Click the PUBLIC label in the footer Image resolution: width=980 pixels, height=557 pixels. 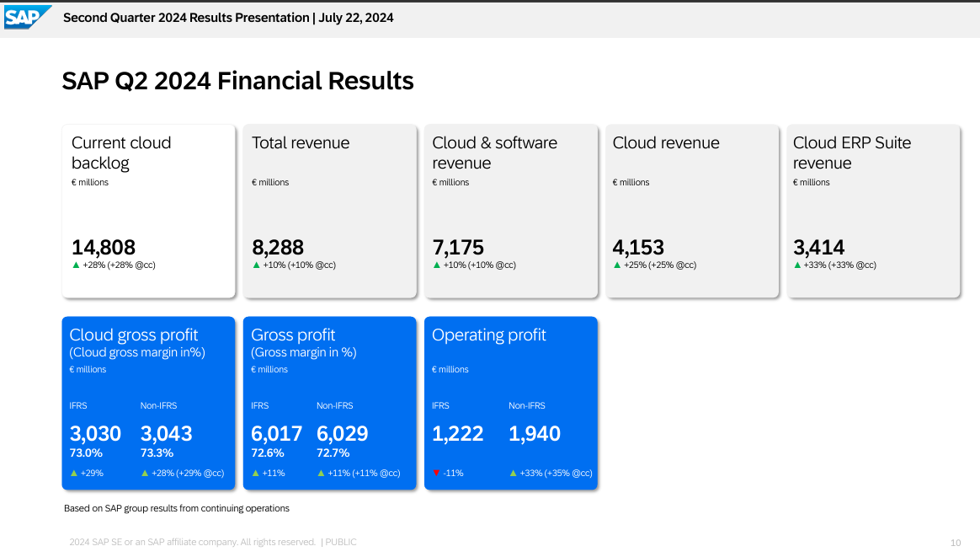342,542
